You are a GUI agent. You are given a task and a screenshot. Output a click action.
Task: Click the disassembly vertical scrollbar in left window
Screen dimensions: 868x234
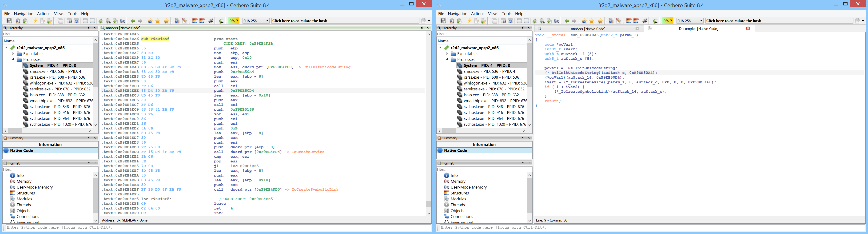[x=429, y=124]
